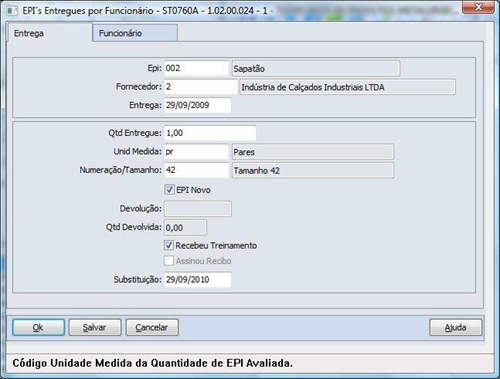
Task: Uncheck the EPI Novo checkbox
Action: pos(169,190)
